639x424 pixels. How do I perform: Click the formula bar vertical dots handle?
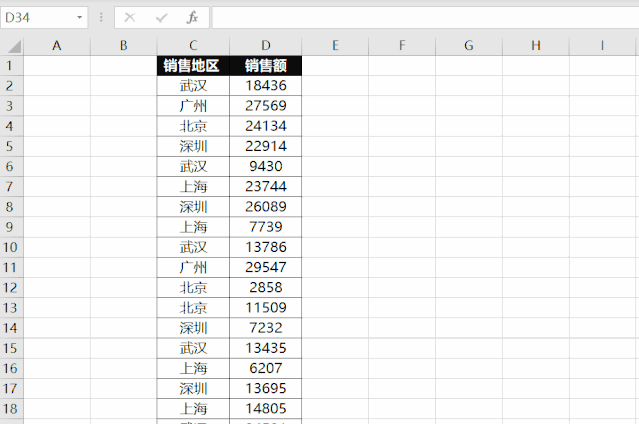pyautogui.click(x=101, y=18)
